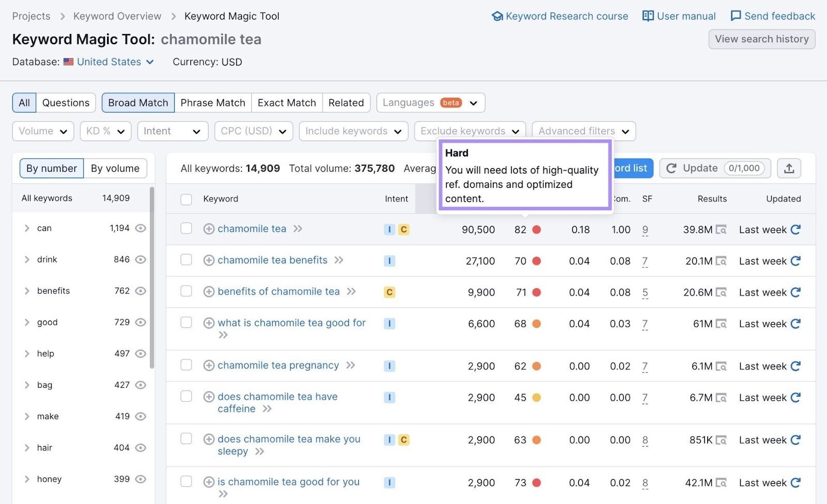Sort groups By volume
Viewport: 827px width, 504px height.
point(115,168)
